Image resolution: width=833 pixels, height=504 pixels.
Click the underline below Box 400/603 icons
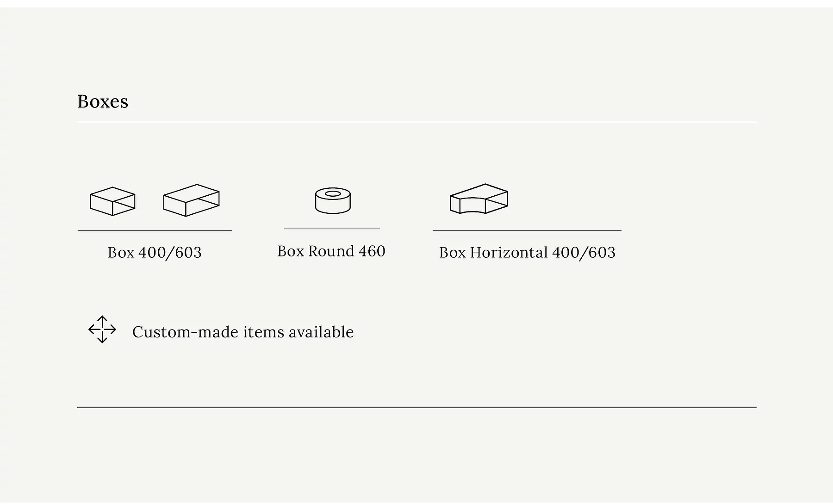pos(155,230)
